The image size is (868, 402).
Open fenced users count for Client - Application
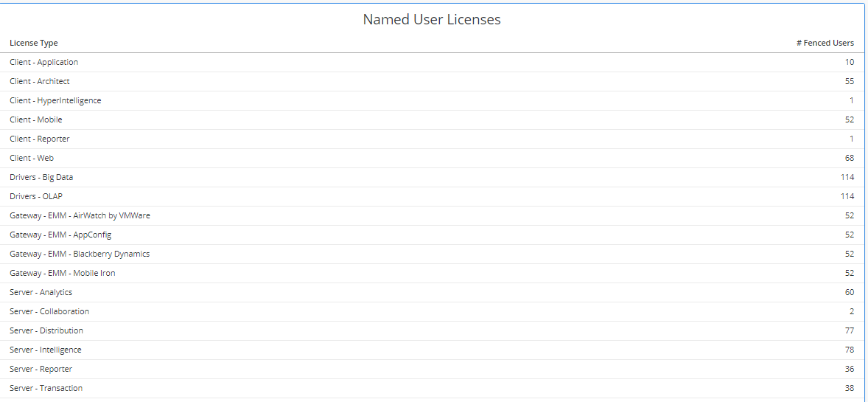pyautogui.click(x=849, y=62)
